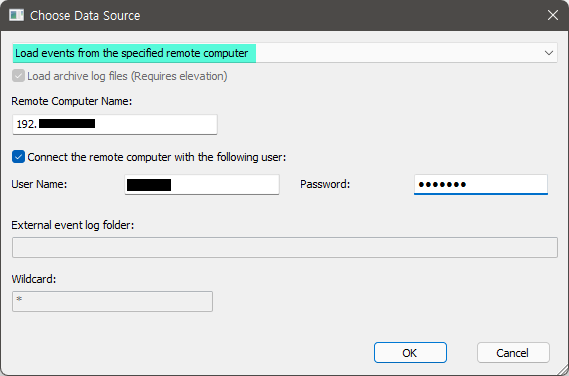The image size is (569, 376).
Task: Click the application icon in title bar
Action: [16, 15]
